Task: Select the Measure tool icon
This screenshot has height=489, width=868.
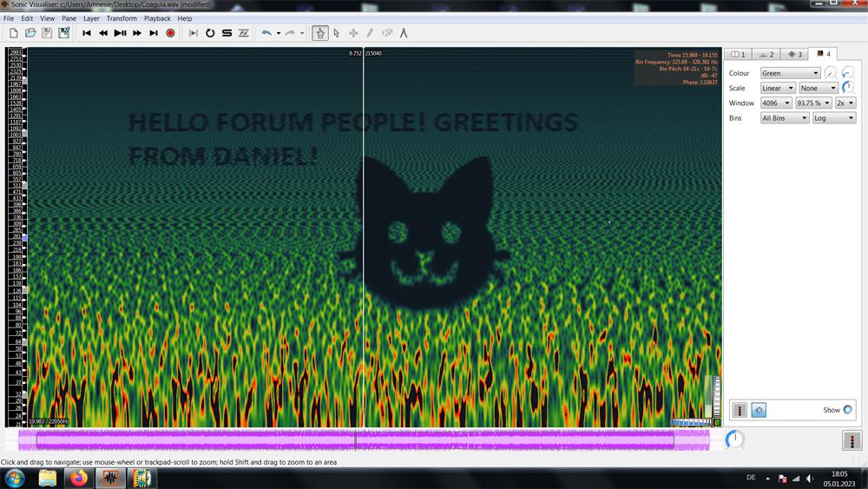Action: click(x=404, y=33)
